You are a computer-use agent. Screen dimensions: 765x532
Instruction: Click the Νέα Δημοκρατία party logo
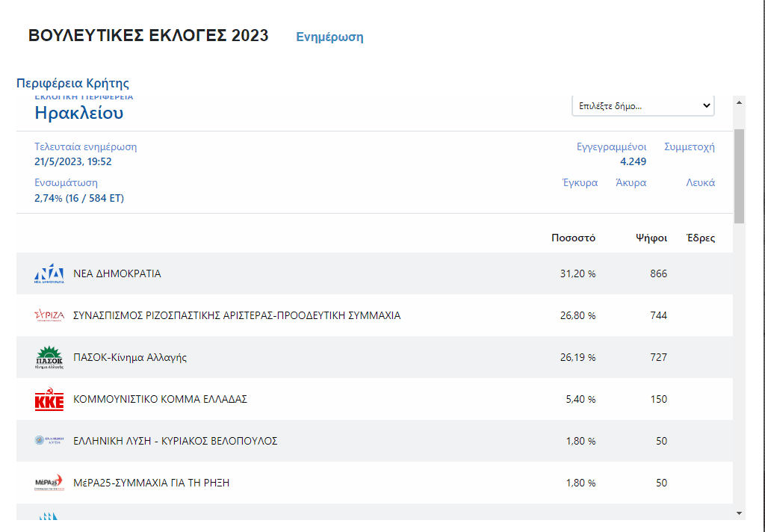[49, 273]
